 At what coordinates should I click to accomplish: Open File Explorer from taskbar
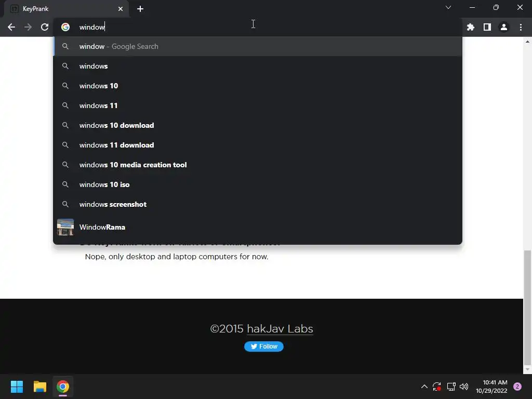tap(39, 387)
